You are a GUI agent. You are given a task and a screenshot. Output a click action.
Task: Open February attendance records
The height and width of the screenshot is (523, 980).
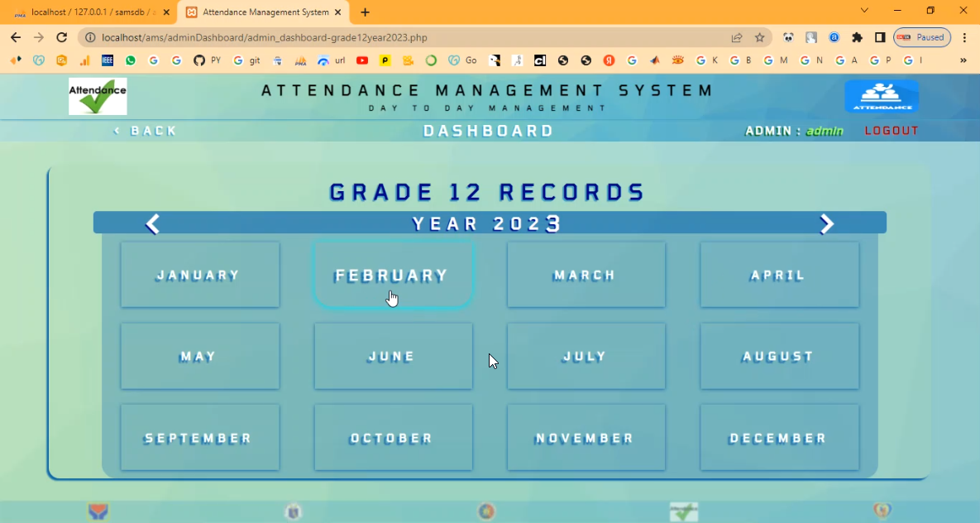click(393, 275)
